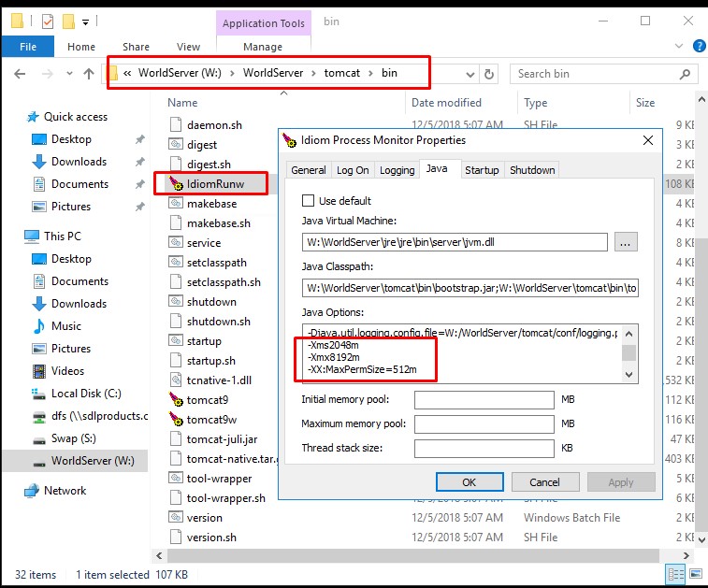Click the Network icon in sidebar
The height and width of the screenshot is (588, 708).
32,491
